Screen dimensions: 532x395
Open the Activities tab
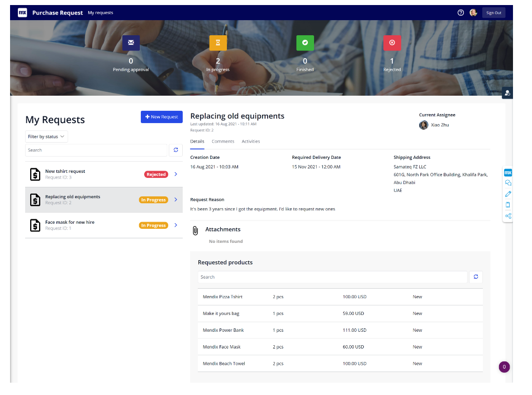coord(250,141)
